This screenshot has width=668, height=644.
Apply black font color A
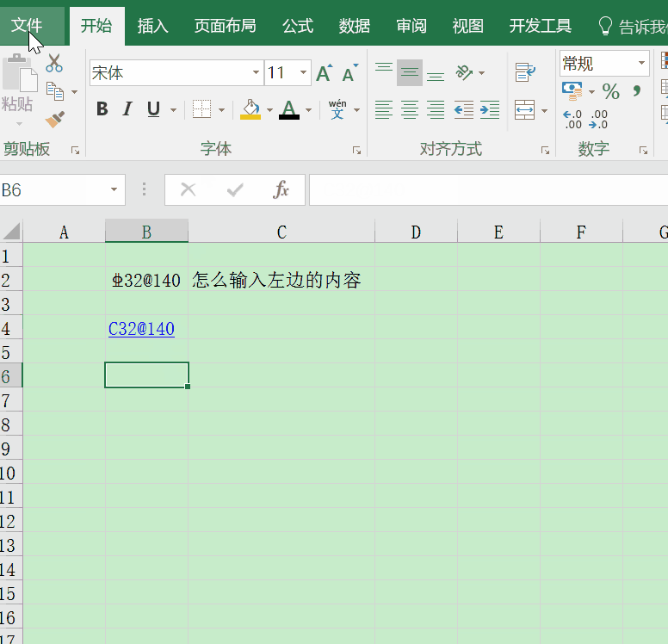[289, 109]
